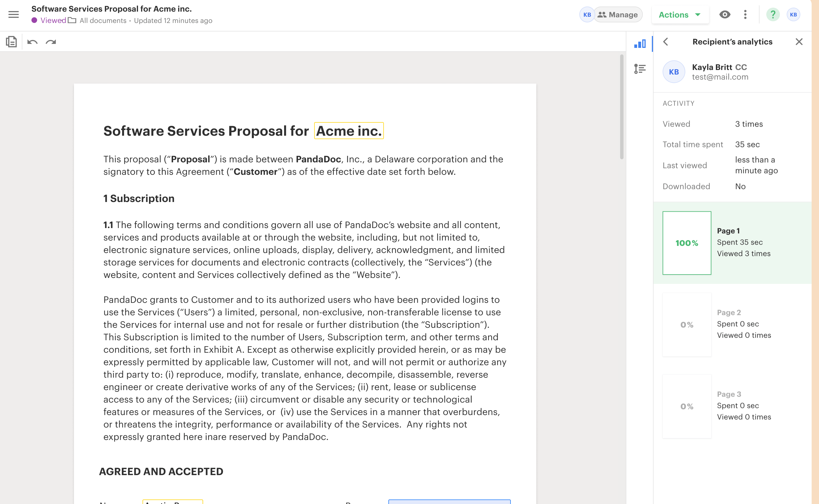This screenshot has width=819, height=504.
Task: Open the audit trail list icon
Action: point(640,69)
